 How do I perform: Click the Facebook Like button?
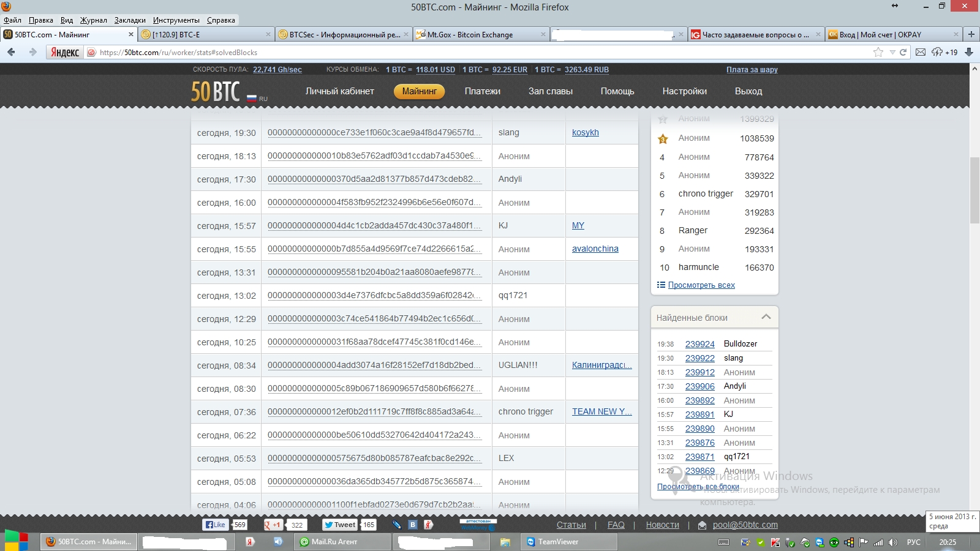click(215, 525)
